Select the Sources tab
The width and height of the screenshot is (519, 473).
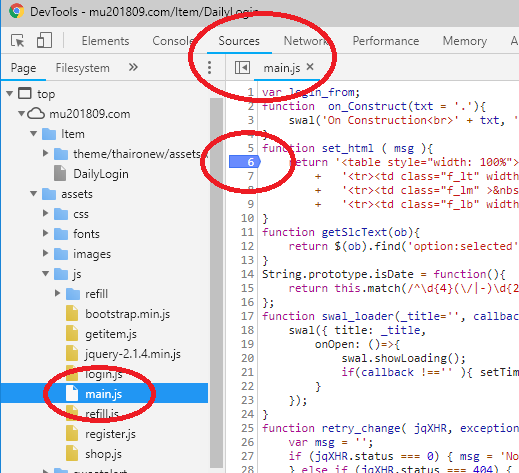click(x=239, y=41)
